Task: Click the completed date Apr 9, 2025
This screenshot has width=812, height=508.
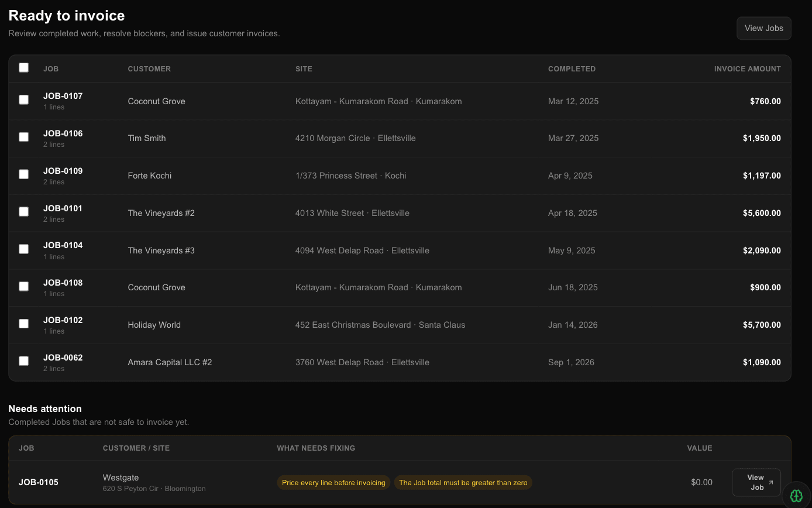Action: click(x=570, y=176)
